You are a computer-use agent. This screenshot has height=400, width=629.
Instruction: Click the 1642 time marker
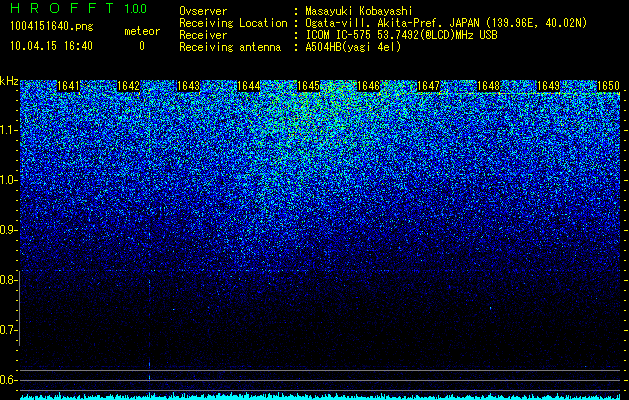pos(128,86)
